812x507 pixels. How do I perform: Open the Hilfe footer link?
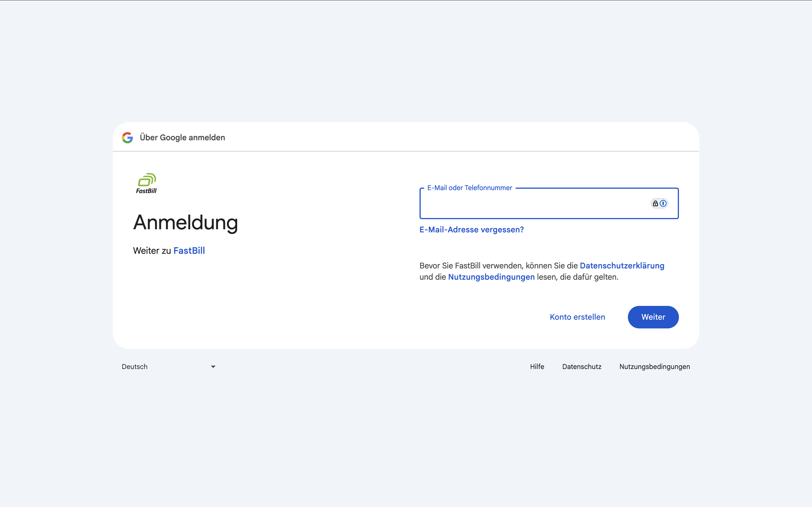(x=537, y=366)
